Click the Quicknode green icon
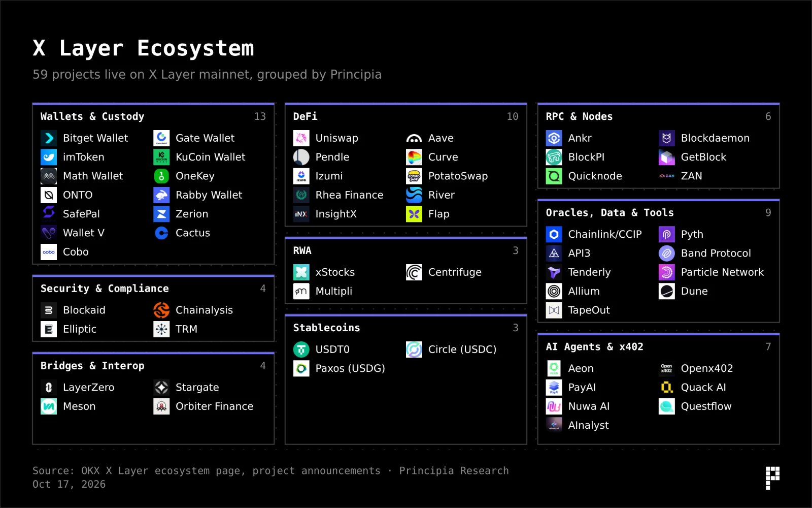 pos(554,176)
